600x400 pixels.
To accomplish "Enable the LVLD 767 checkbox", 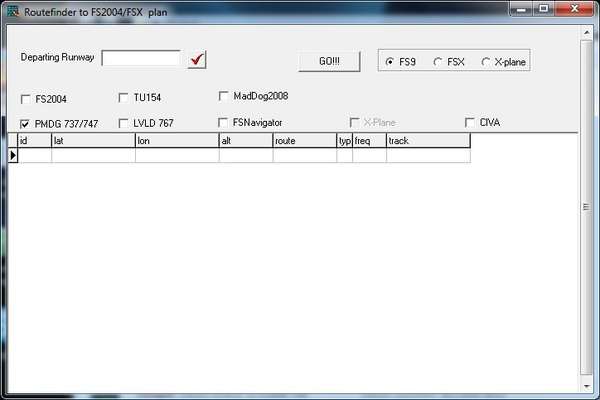I will point(124,123).
